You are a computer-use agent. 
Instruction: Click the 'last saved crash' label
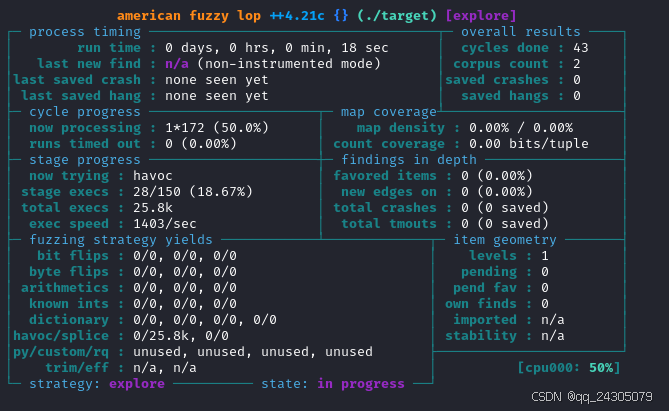(77, 80)
